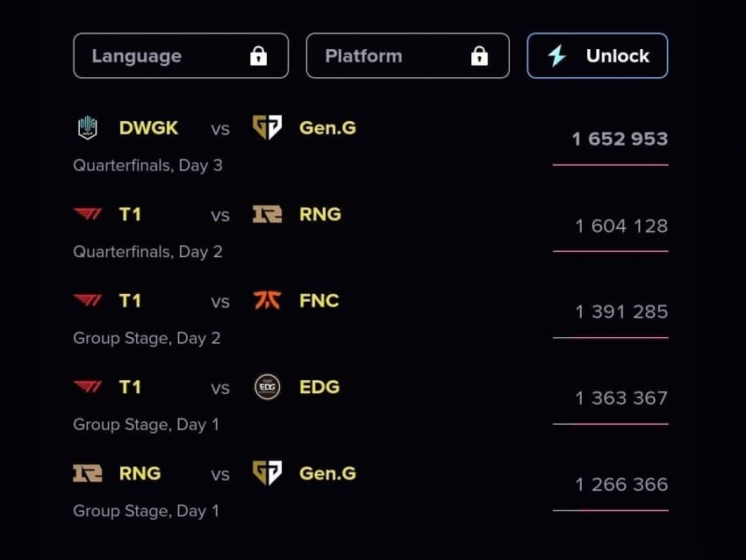This screenshot has height=560, width=746.
Task: Click RNG logo opposite T1
Action: pos(267,214)
